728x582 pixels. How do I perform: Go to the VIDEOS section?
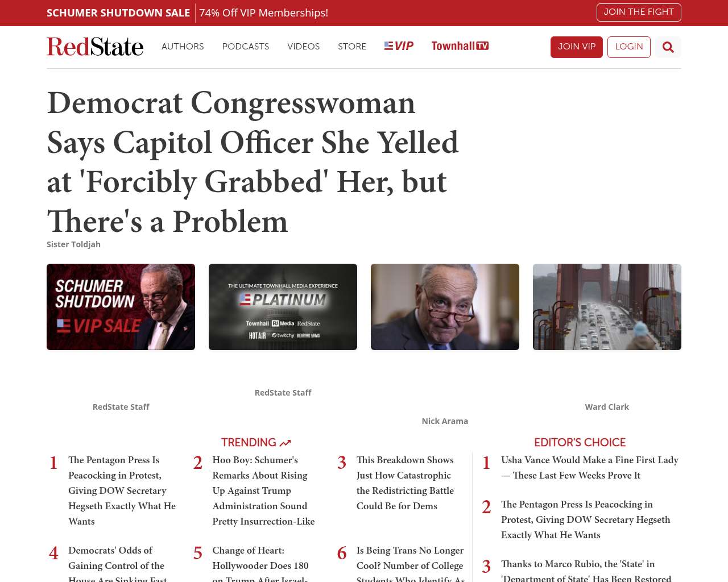tap(304, 47)
